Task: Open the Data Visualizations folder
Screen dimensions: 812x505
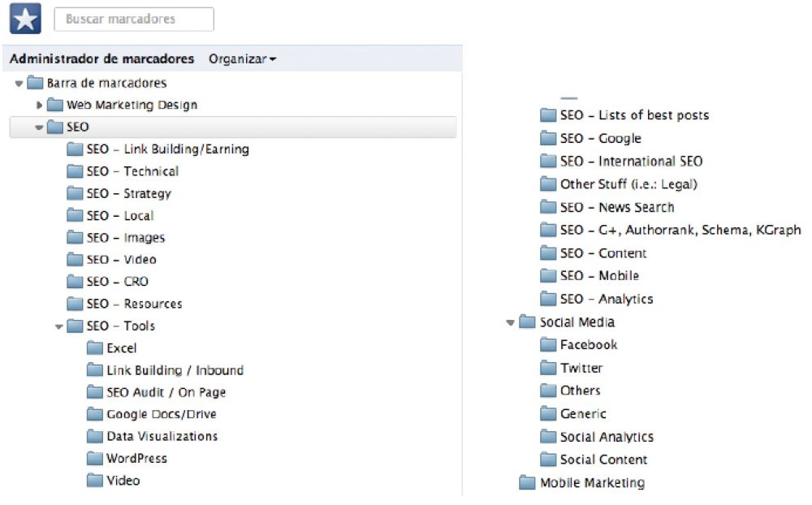Action: tap(162, 437)
